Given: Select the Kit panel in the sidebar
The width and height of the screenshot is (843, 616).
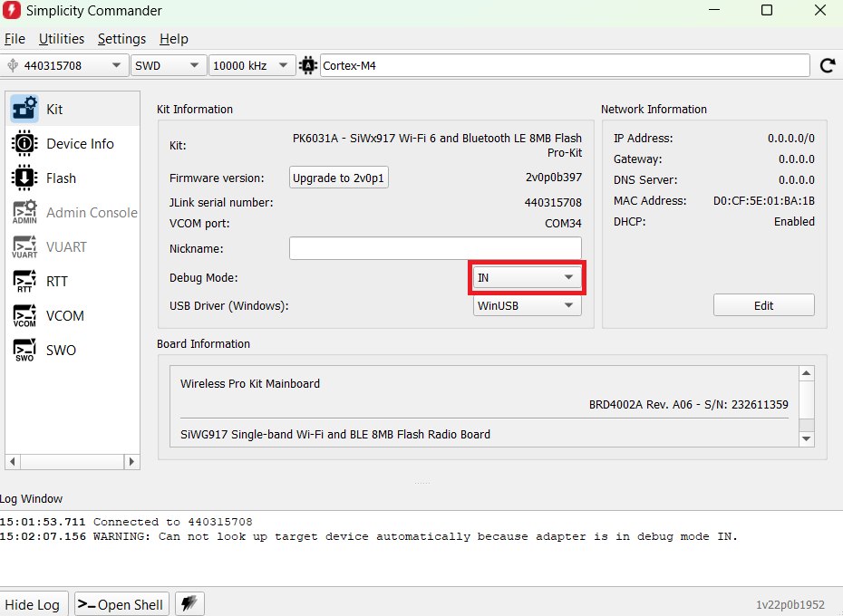Looking at the screenshot, I should [54, 107].
